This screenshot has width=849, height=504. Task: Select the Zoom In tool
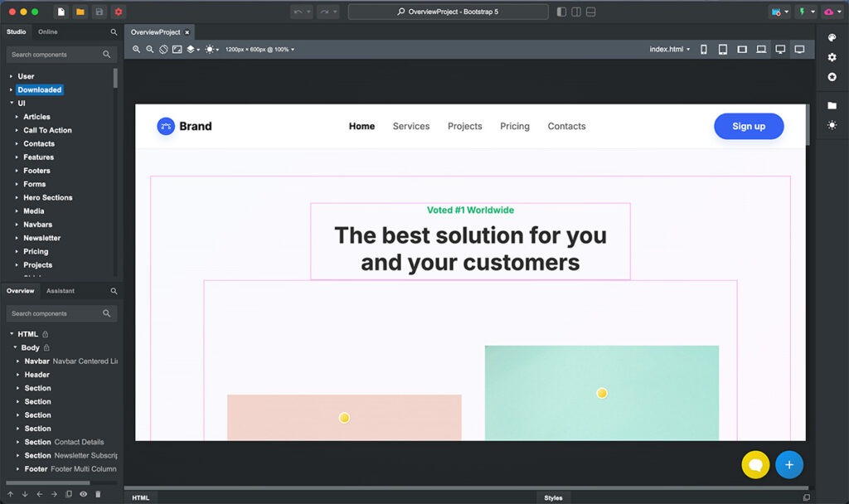click(x=137, y=49)
